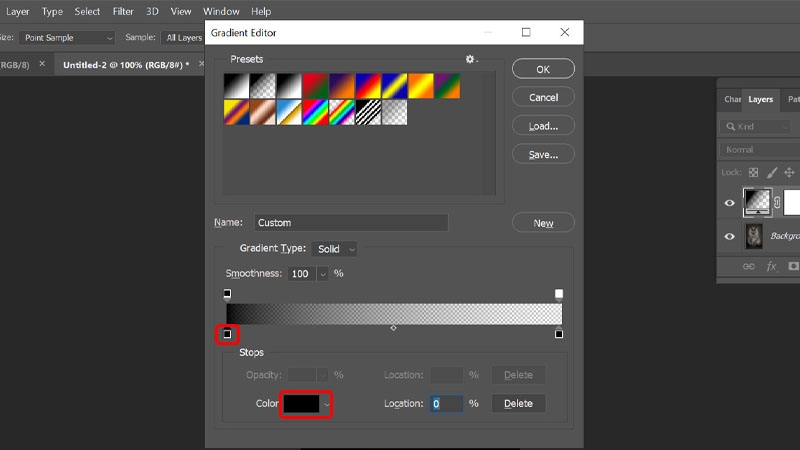Choose the blue-yellow-blue diagonal preset
800x450 pixels.
click(x=394, y=86)
